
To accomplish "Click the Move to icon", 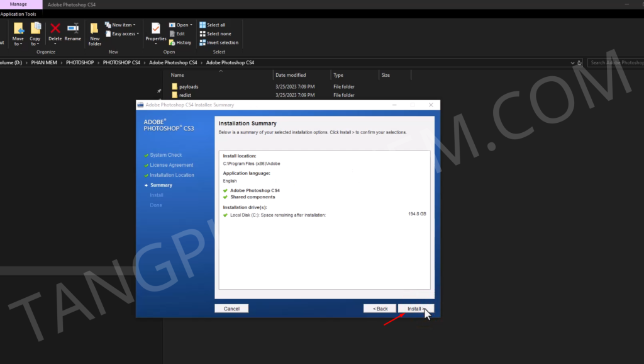I will tap(18, 33).
